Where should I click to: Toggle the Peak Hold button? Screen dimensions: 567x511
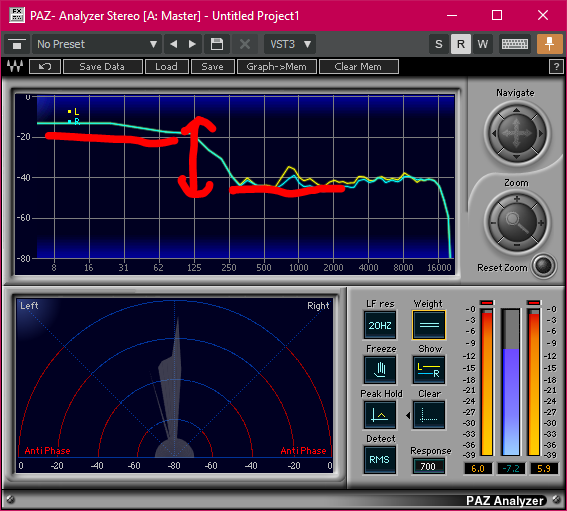tap(380, 414)
